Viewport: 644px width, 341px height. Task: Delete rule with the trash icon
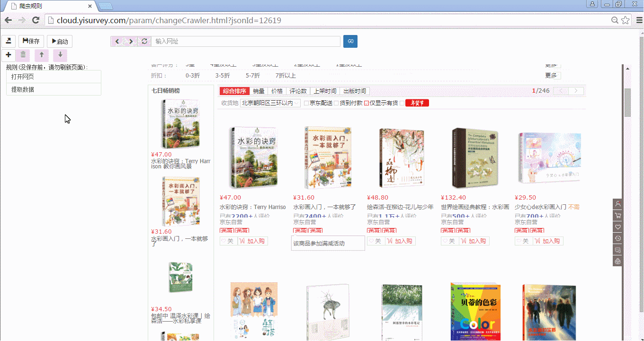pos(23,55)
